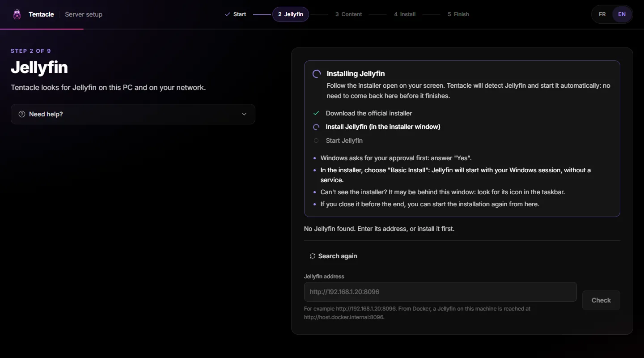Click 'Install Jellyfin (in the installer window)' text

[383, 127]
